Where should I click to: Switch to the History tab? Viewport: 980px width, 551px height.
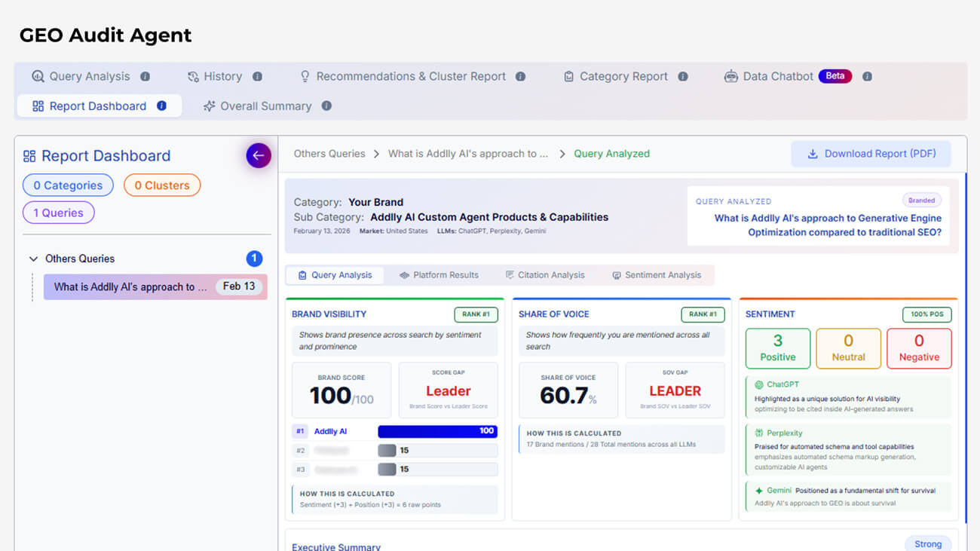point(215,76)
